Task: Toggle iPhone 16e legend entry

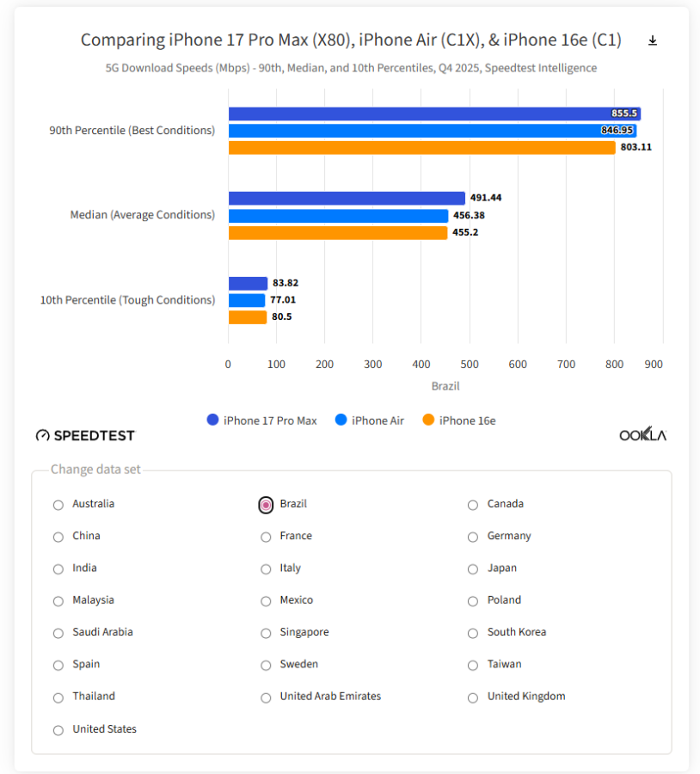Action: click(459, 421)
